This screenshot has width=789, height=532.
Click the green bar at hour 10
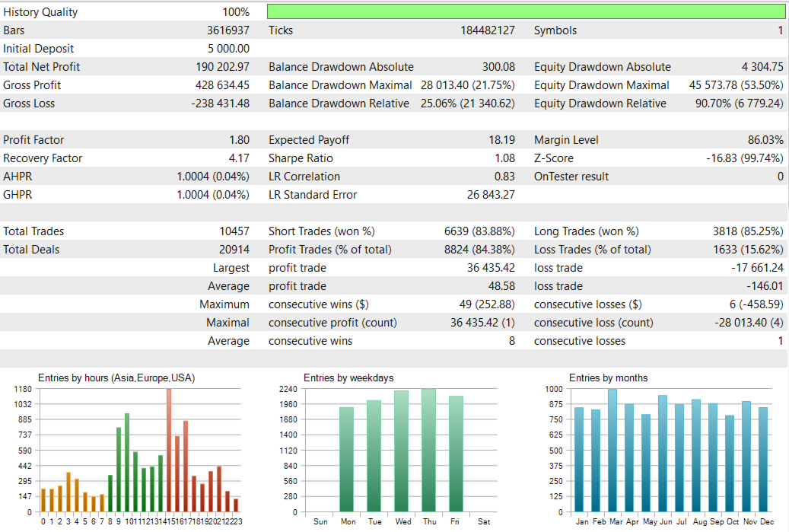coord(127,463)
